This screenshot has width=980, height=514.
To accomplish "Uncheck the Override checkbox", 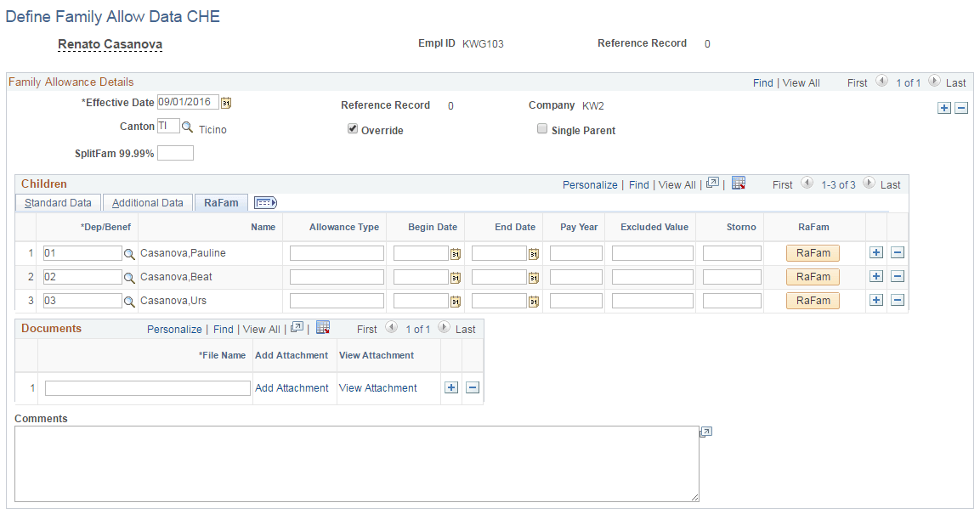I will (x=352, y=129).
